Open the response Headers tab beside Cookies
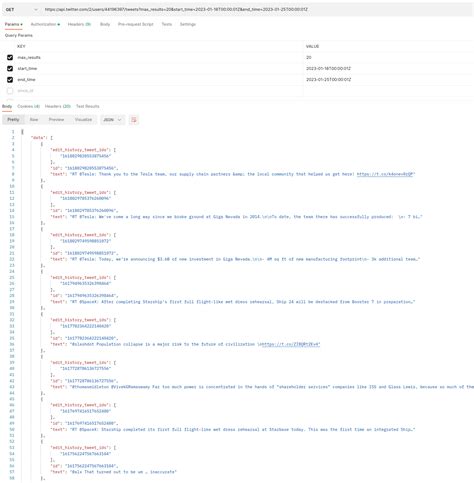The height and width of the screenshot is (483, 474). pos(58,106)
